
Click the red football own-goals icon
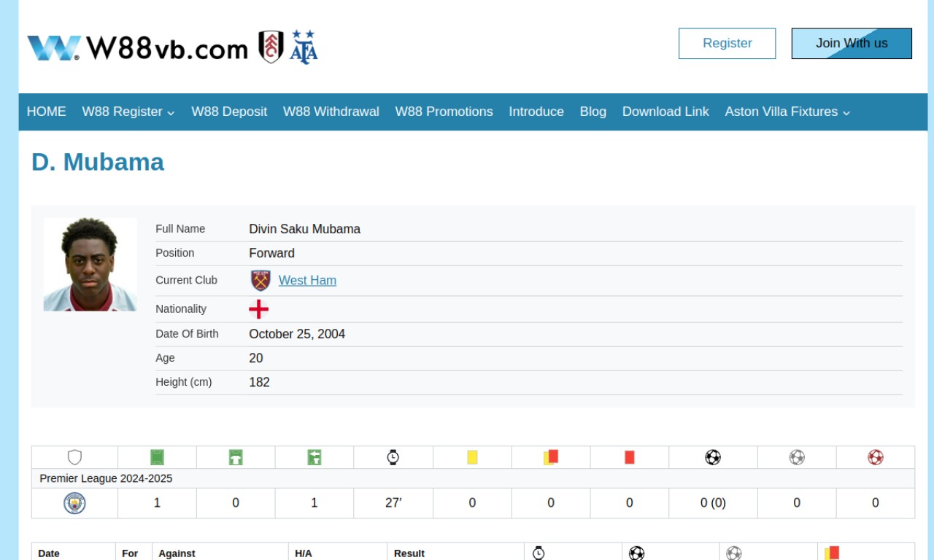(x=876, y=457)
